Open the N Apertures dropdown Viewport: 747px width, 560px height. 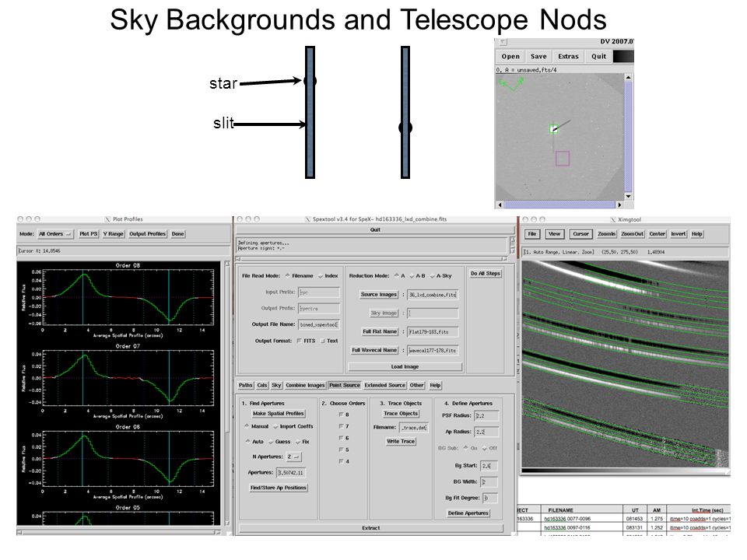click(293, 457)
